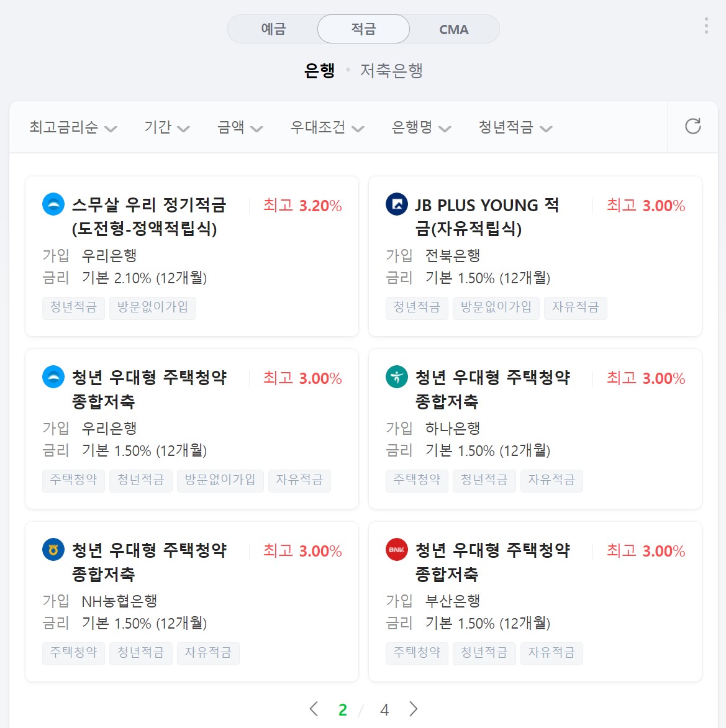Click the 우리은행 logo on 스무살 우리 정기적금

click(53, 204)
